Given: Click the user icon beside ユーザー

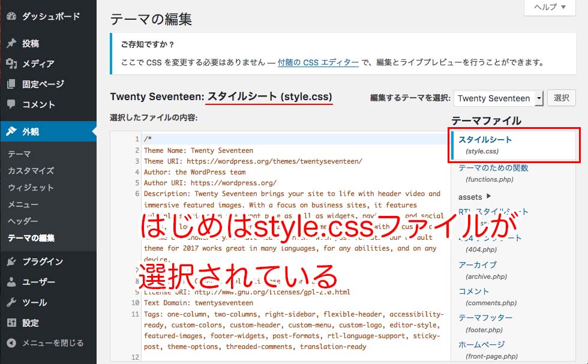Looking at the screenshot, I should [11, 281].
